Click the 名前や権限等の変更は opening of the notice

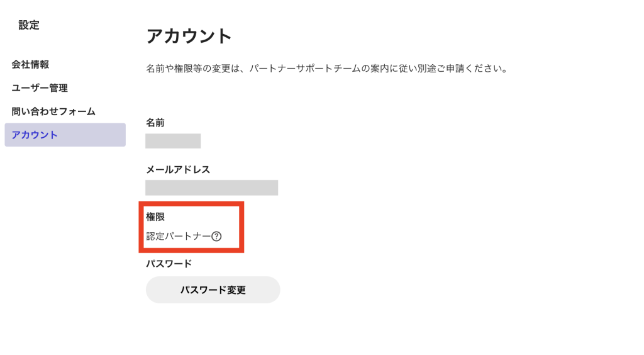point(191,68)
